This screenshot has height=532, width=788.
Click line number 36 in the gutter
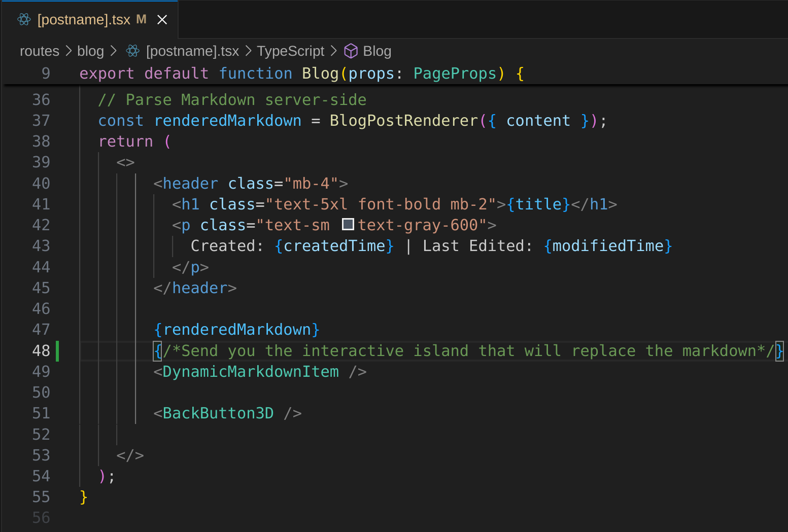click(x=41, y=99)
